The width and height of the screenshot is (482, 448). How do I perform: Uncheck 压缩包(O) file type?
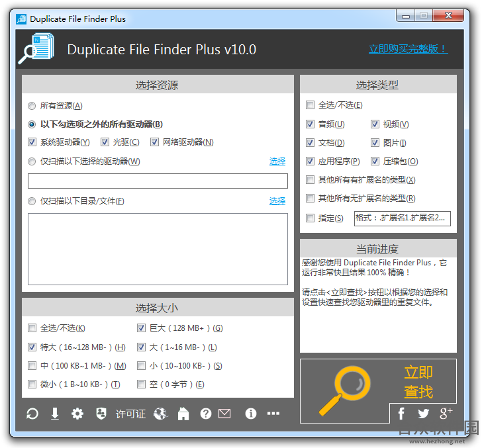tap(375, 161)
